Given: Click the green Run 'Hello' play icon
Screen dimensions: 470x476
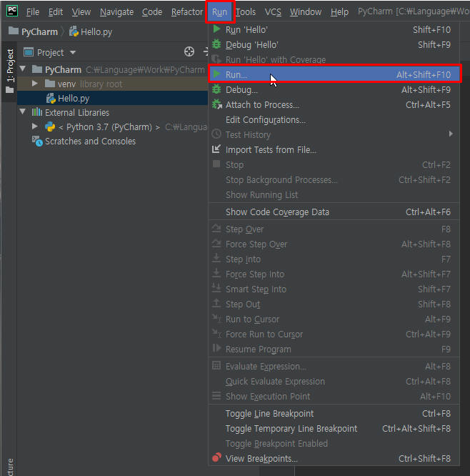Looking at the screenshot, I should [216, 29].
